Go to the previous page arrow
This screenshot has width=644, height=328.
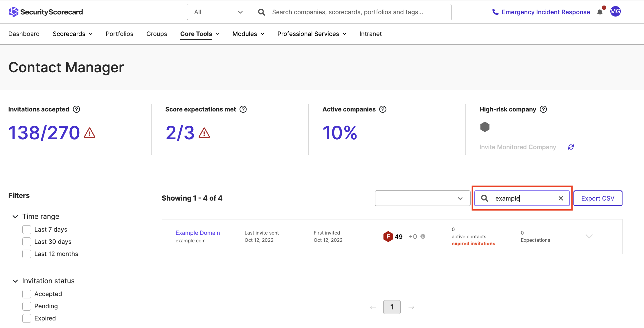[x=373, y=307]
